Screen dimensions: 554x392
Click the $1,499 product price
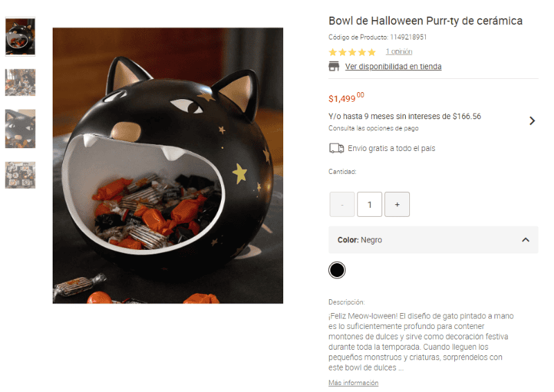[x=346, y=98]
